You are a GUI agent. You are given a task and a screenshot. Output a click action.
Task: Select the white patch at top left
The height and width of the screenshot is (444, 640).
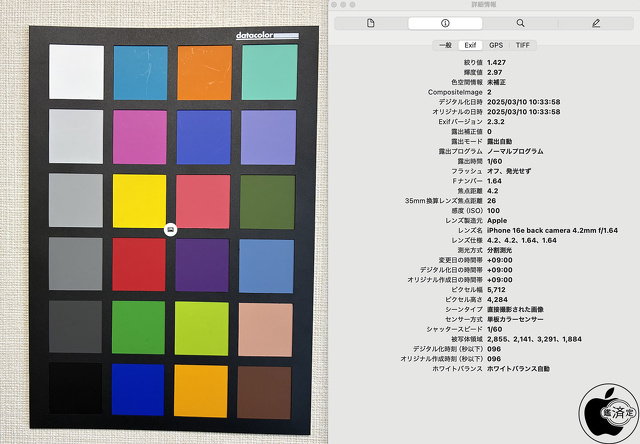click(76, 72)
